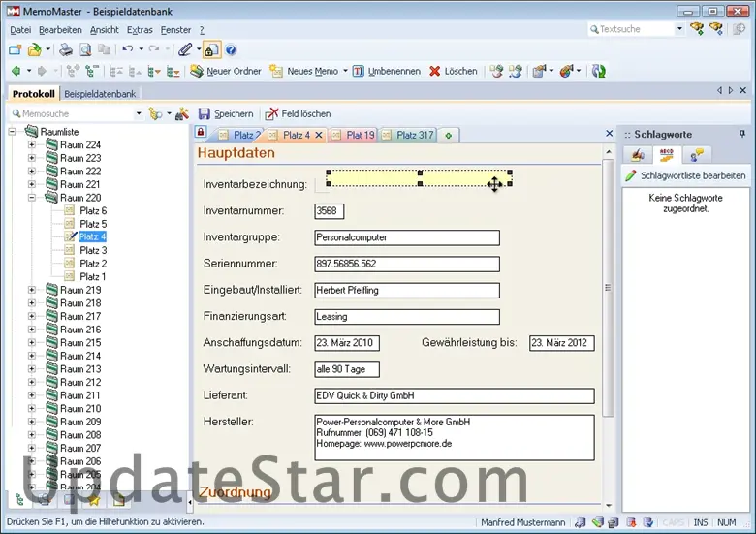This screenshot has height=534, width=756.
Task: Pin the Schlagworte panel with pushpin icon
Action: click(742, 135)
